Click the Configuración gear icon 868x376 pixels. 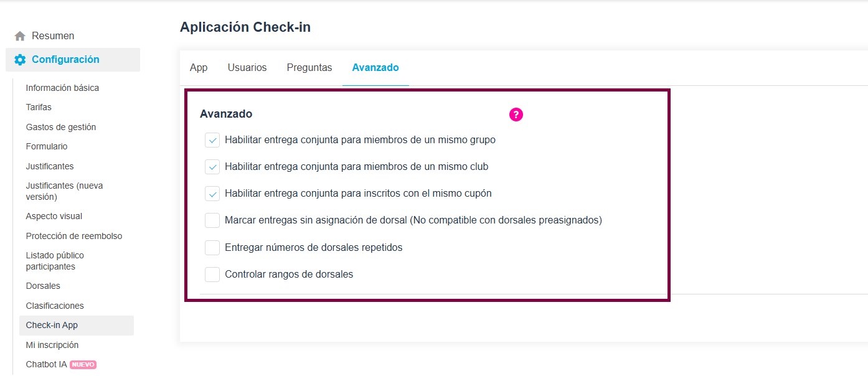pyautogui.click(x=20, y=60)
